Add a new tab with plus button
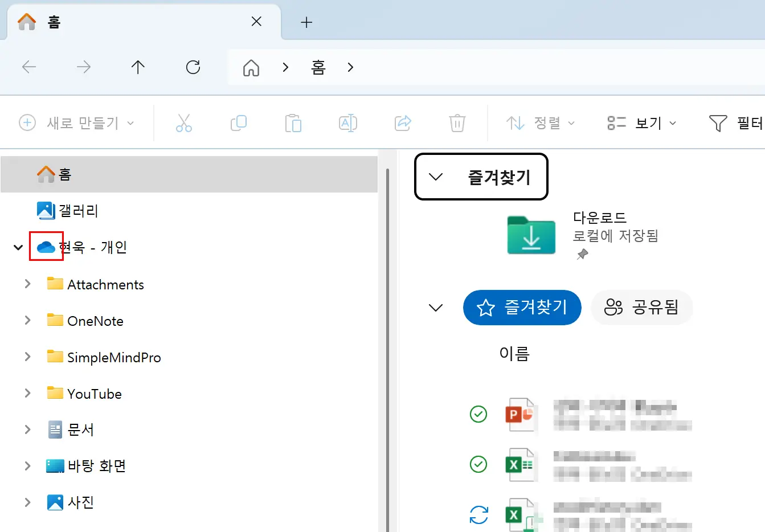This screenshot has height=532, width=765. tap(306, 22)
